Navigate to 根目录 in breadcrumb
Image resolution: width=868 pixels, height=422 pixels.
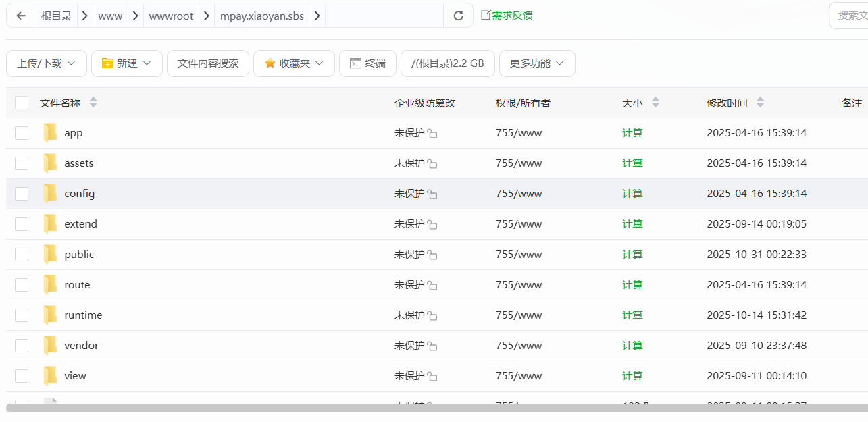tap(56, 16)
